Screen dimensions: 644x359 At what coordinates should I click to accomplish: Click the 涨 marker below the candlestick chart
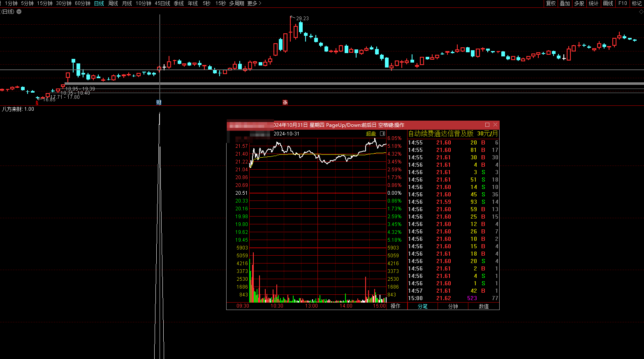(x=285, y=103)
